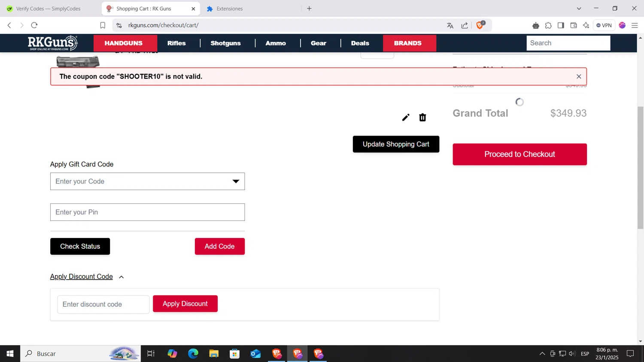Open the Shotguns menu

[225, 43]
